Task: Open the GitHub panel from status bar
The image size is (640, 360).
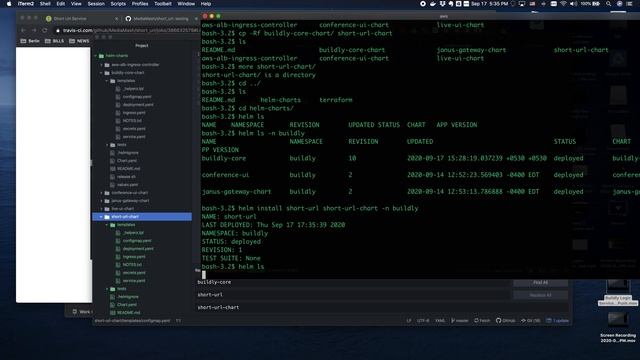Action: (506, 321)
